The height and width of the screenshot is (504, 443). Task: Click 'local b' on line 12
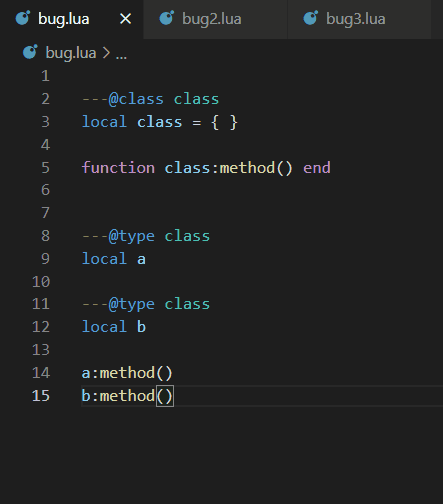pos(114,327)
